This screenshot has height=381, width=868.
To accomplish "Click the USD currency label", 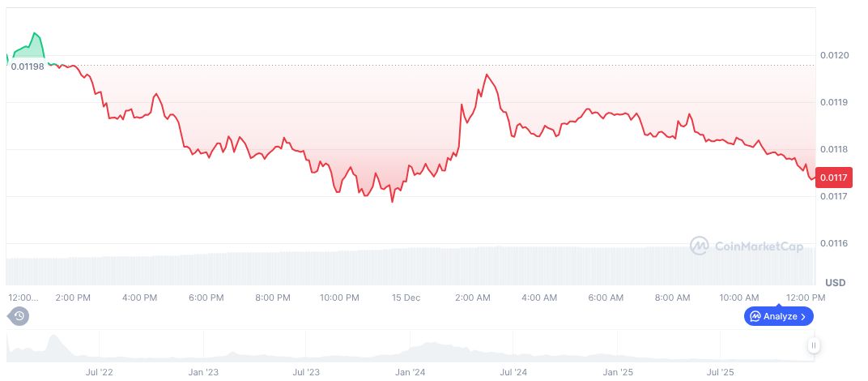I will pyautogui.click(x=835, y=282).
